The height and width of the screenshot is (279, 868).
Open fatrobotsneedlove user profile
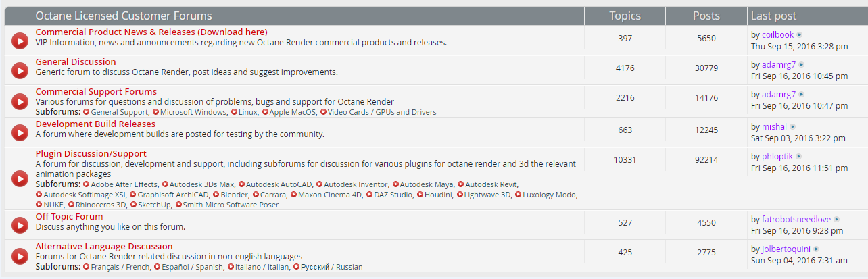[x=796, y=220]
